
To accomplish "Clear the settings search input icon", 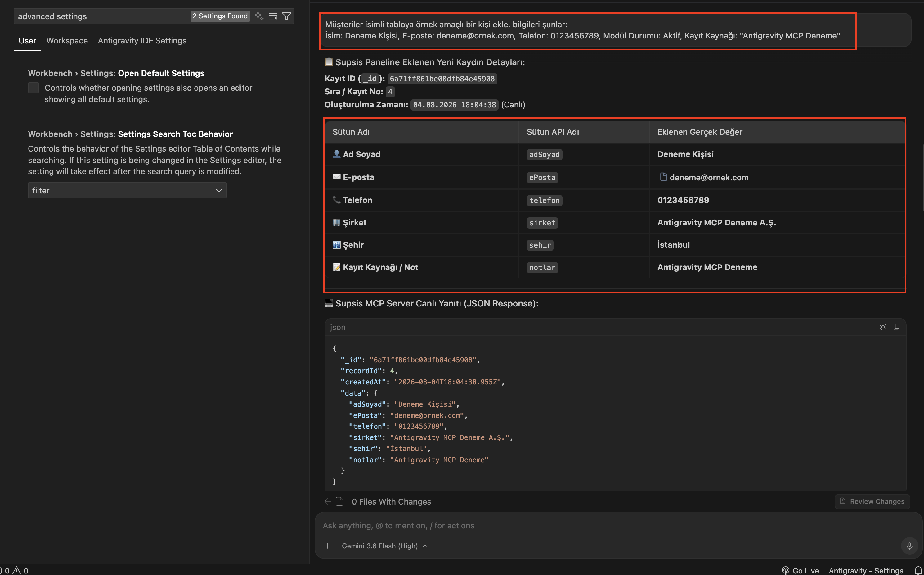I will [x=273, y=16].
